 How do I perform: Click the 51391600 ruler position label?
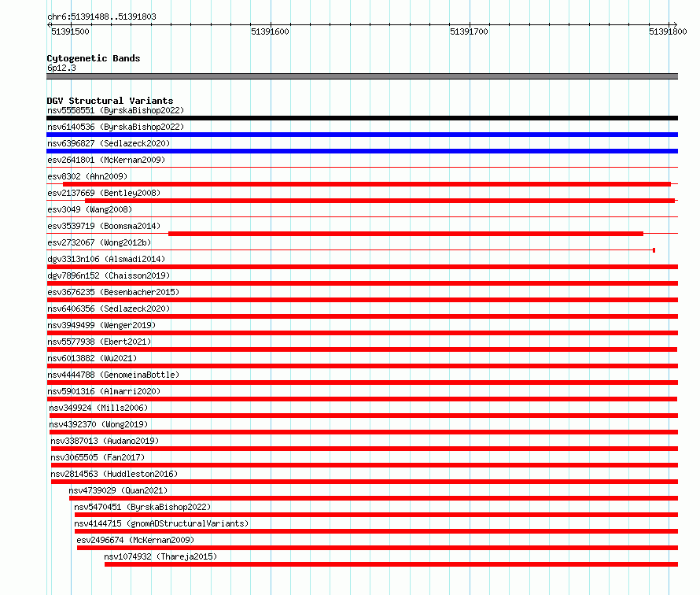pyautogui.click(x=270, y=31)
